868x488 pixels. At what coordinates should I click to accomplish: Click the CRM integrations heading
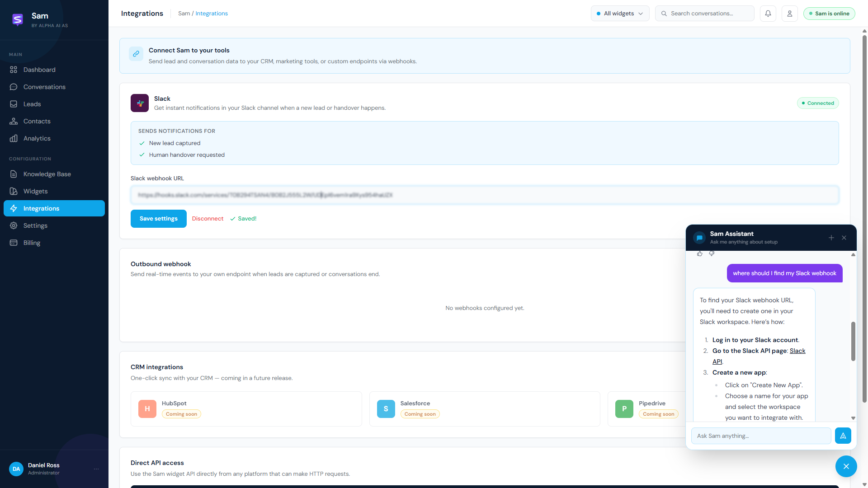[157, 367]
